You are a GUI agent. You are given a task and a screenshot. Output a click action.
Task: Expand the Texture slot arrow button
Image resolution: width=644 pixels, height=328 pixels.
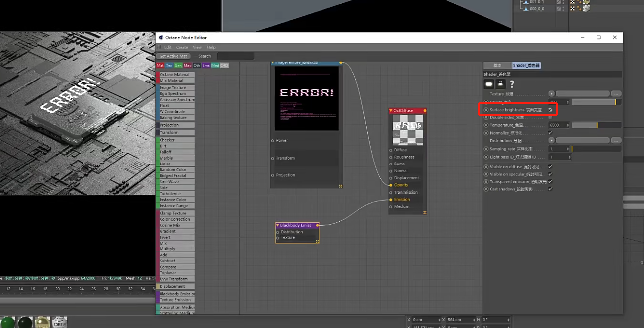pyautogui.click(x=552, y=94)
